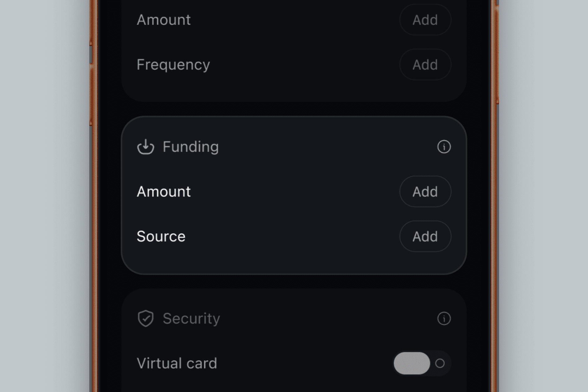Image resolution: width=588 pixels, height=392 pixels.
Task: Open the Security info icon
Action: (x=444, y=318)
